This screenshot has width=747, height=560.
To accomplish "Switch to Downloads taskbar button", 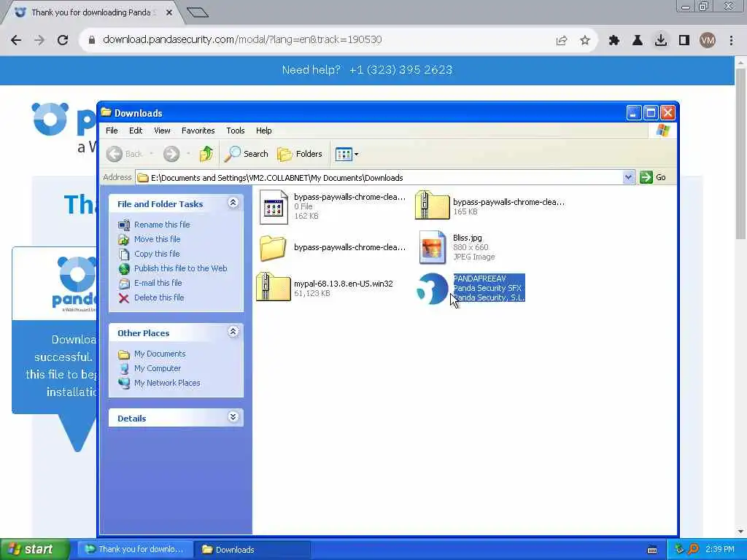I will coord(252,550).
